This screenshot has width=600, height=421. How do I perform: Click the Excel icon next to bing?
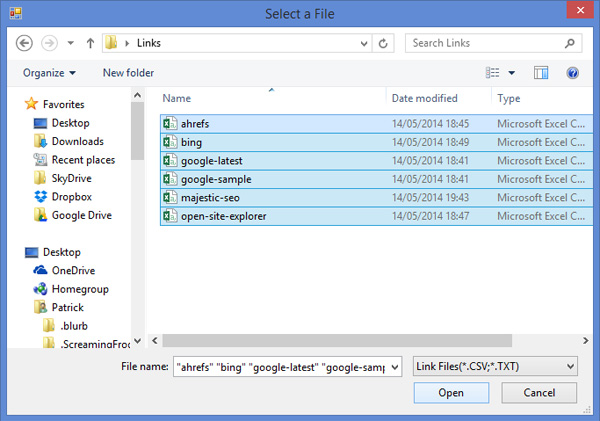[x=170, y=142]
